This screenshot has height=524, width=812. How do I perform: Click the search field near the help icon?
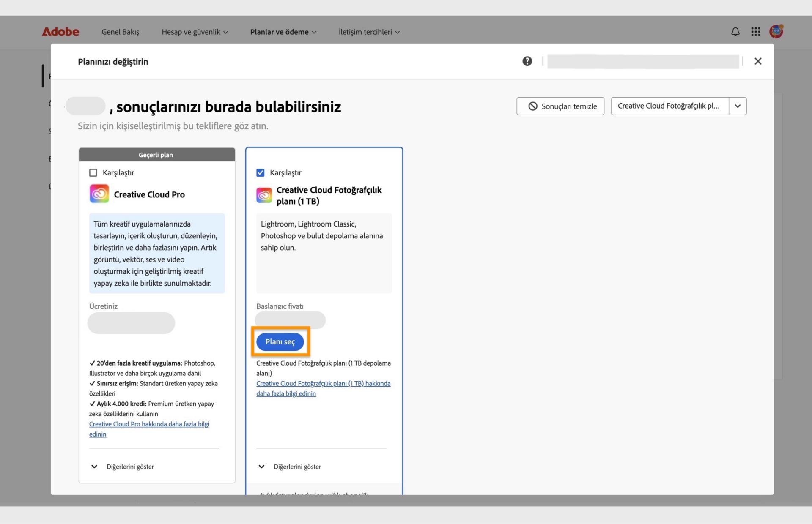[x=643, y=61]
